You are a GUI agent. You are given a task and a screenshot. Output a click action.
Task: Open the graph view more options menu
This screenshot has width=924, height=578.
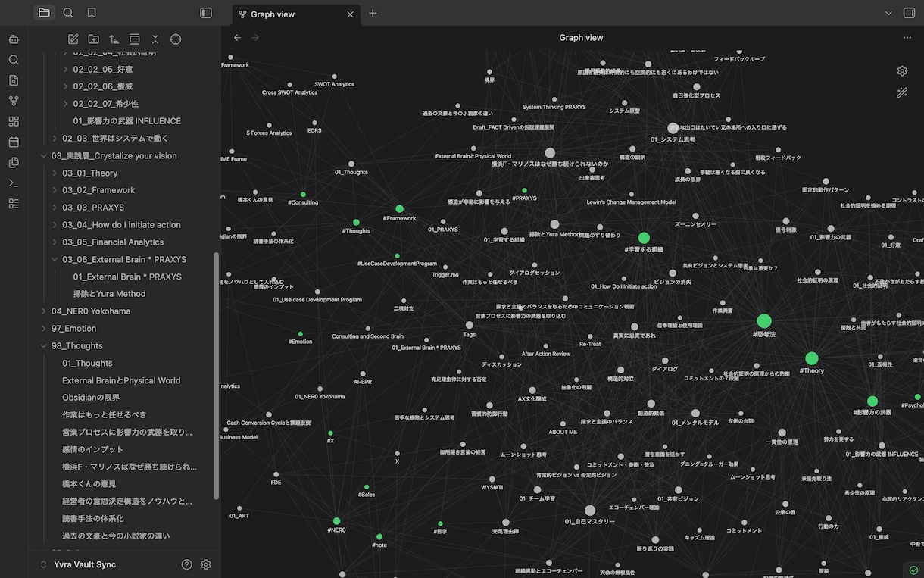point(907,37)
